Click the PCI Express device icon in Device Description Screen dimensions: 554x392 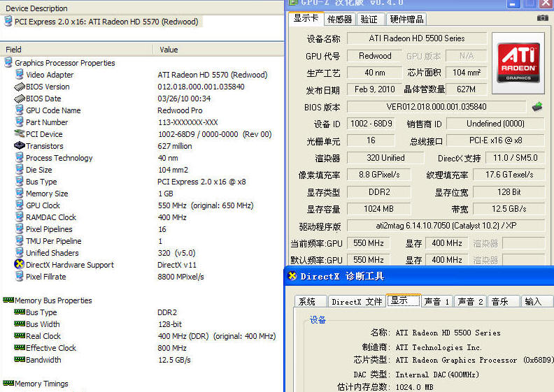tap(8, 21)
